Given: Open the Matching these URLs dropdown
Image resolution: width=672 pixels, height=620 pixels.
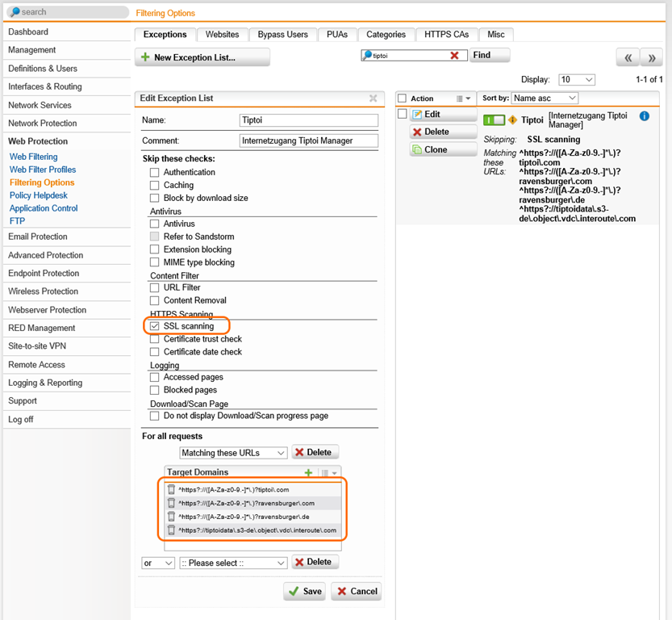Looking at the screenshot, I should pyautogui.click(x=233, y=453).
